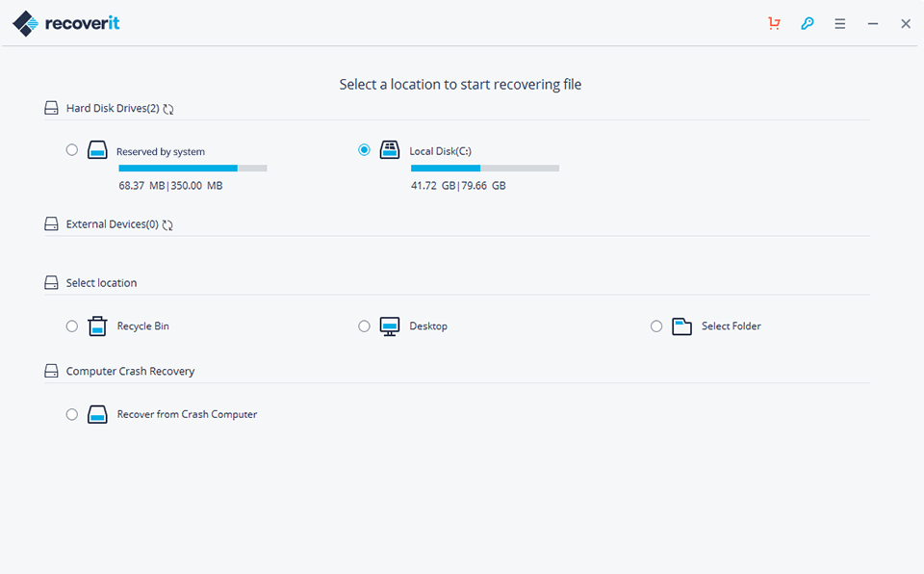Click the Select Folder icon
Image resolution: width=924 pixels, height=574 pixels.
coord(681,326)
